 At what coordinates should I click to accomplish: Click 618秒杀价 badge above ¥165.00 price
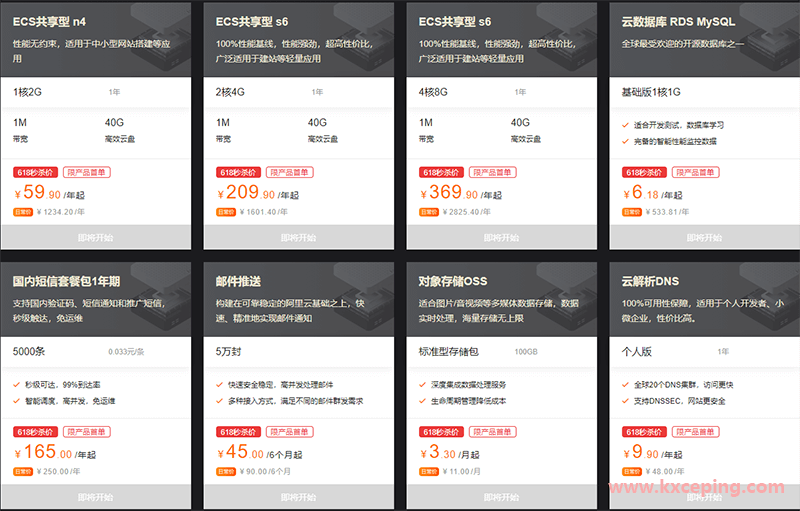point(35,432)
